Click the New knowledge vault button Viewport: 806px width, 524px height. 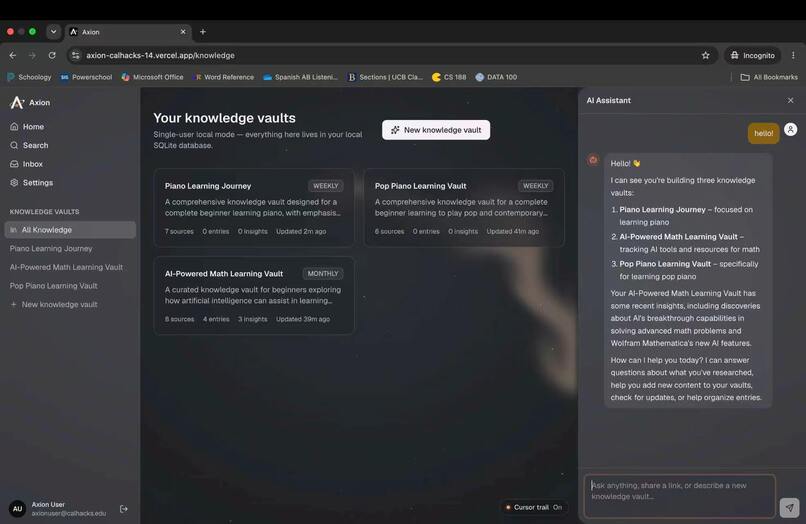(436, 130)
